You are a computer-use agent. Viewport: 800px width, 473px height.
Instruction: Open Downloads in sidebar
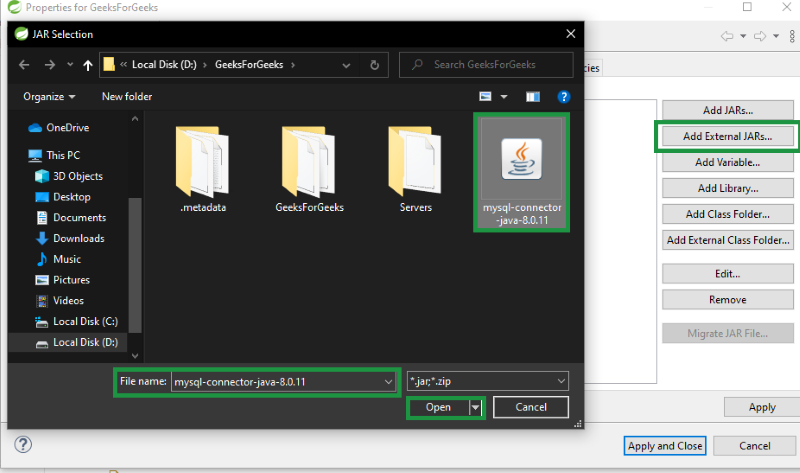click(70, 238)
